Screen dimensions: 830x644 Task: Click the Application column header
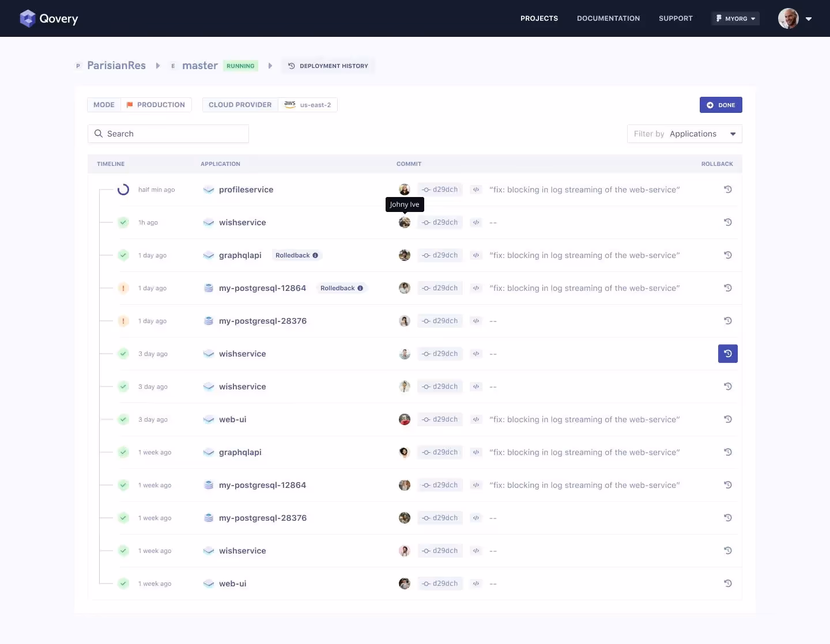(x=220, y=164)
